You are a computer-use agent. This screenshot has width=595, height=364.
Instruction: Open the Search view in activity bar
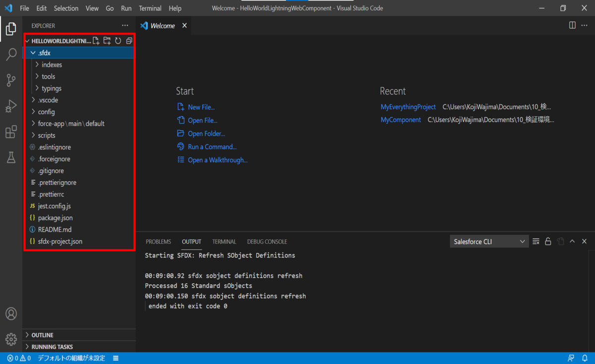(11, 54)
